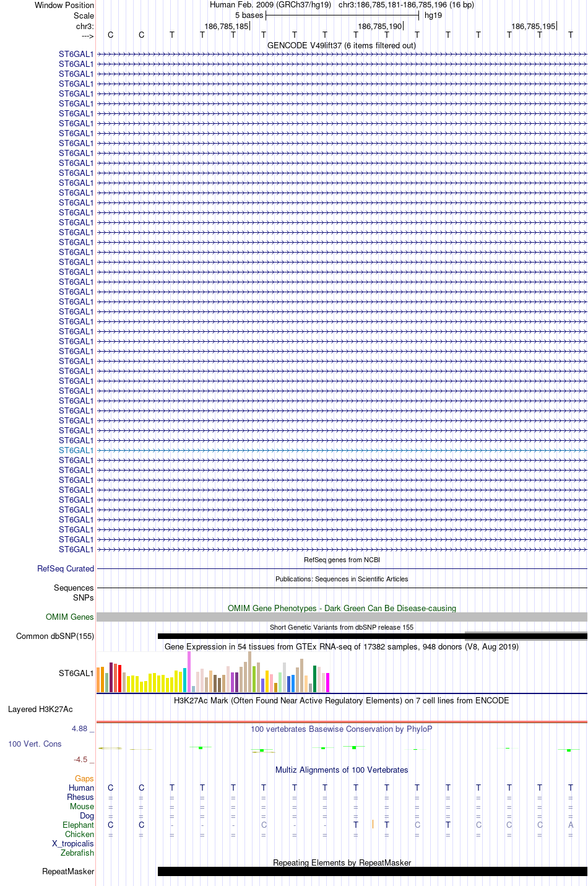Select the Mouse species label
Screen dimensions: 588x886
tap(82, 806)
